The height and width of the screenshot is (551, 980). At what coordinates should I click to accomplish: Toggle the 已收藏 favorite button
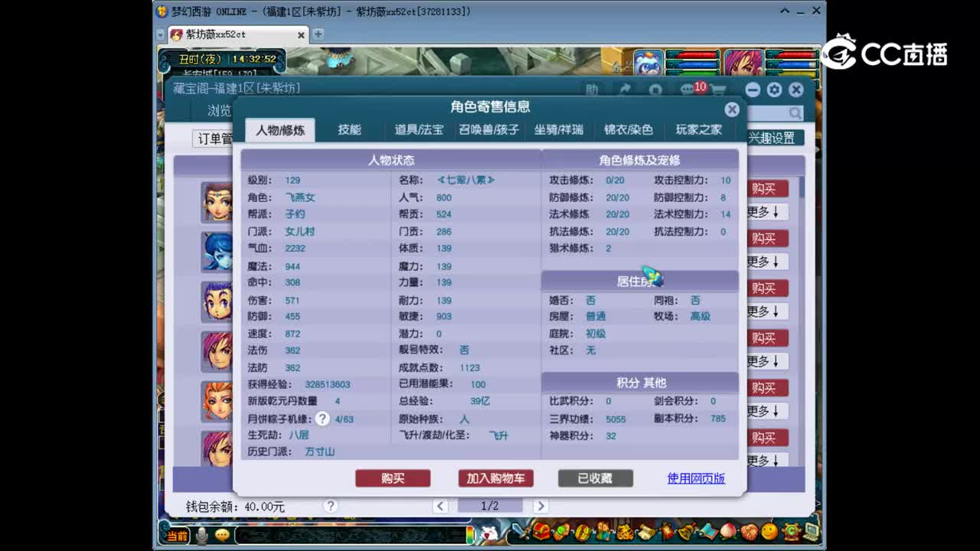pos(595,478)
